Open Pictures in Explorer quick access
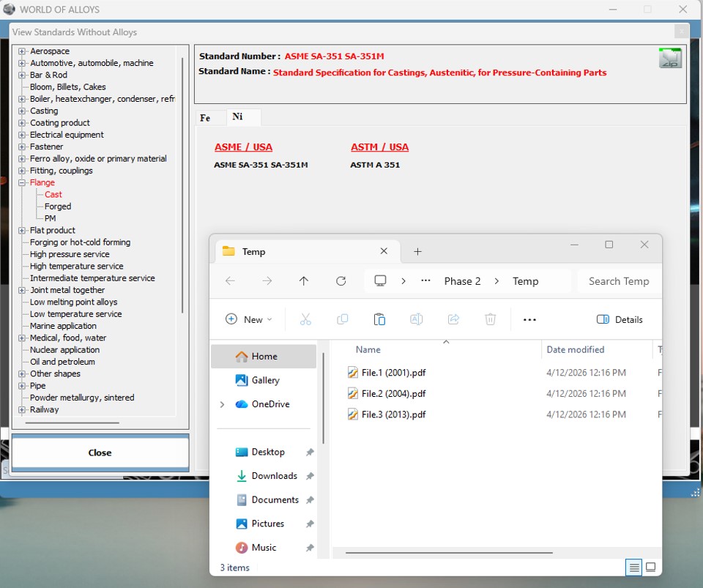The width and height of the screenshot is (703, 588). point(268,524)
